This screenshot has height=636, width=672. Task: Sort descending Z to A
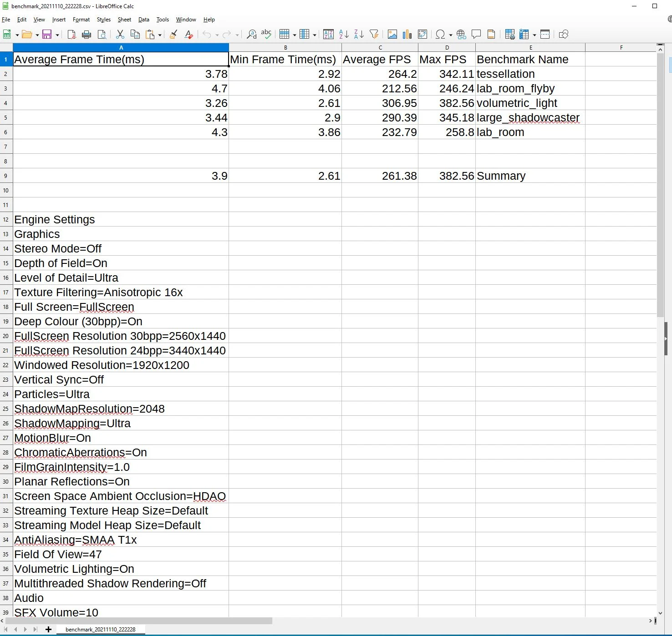(x=359, y=35)
